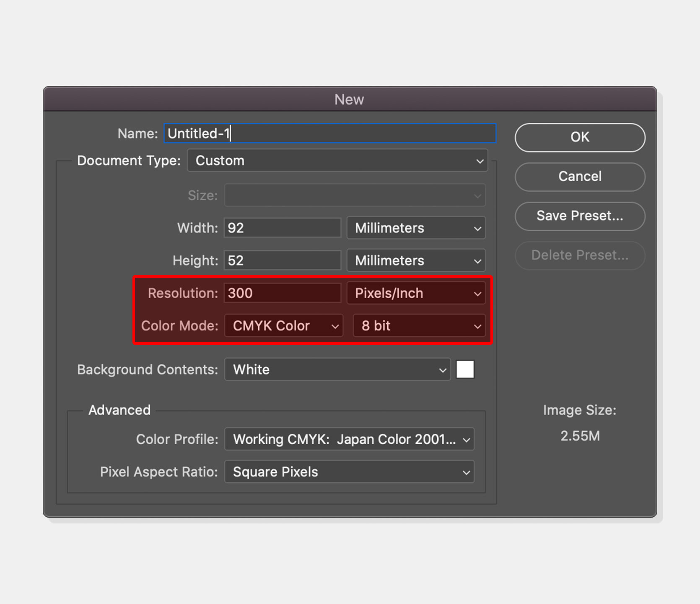
Task: Click the chevron arrow of Document Type
Action: pyautogui.click(x=480, y=161)
